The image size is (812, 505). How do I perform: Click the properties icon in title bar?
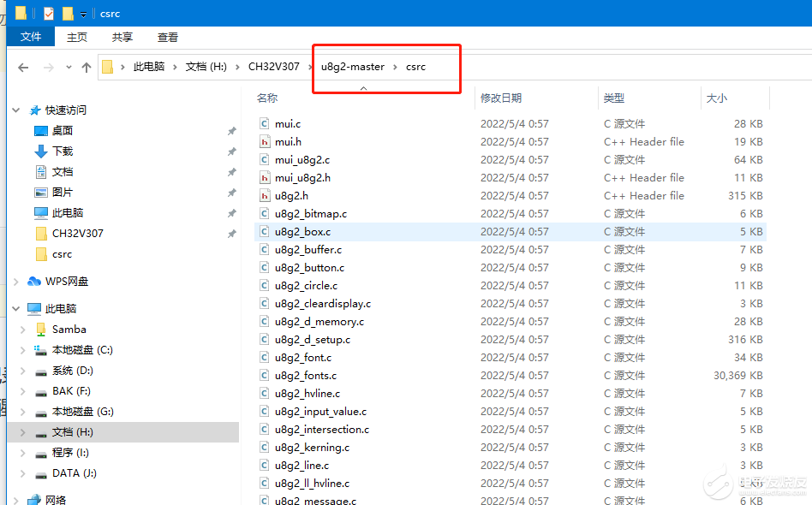pos(49,14)
